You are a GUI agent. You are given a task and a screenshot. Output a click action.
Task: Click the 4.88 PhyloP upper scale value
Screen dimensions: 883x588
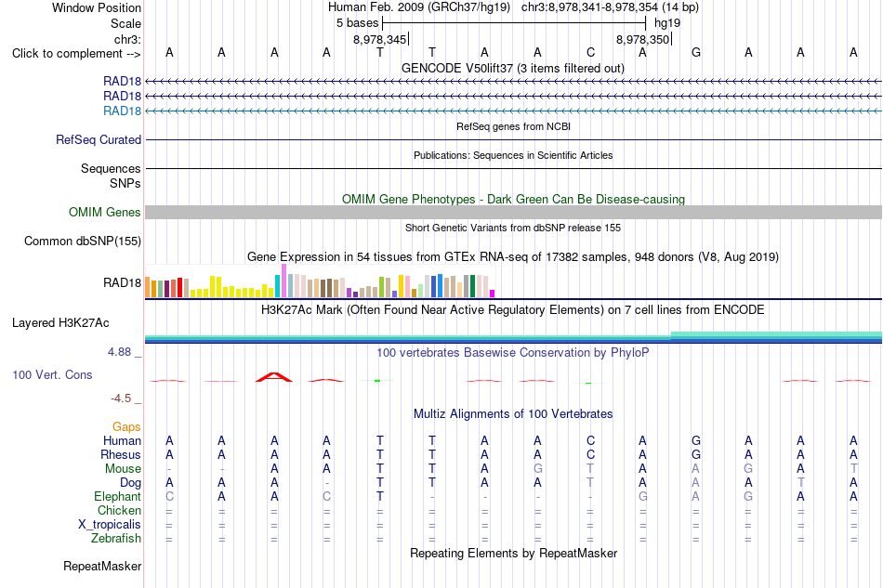[119, 352]
